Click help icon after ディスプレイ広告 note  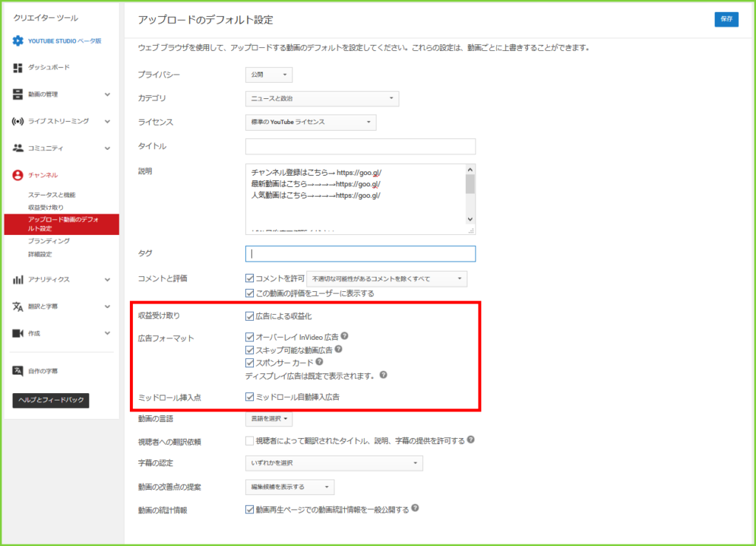(383, 375)
